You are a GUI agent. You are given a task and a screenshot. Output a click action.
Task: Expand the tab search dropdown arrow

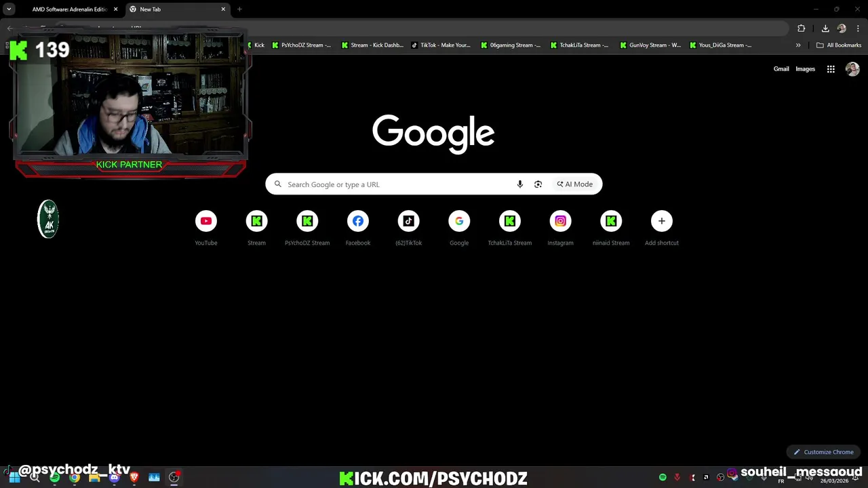9,9
